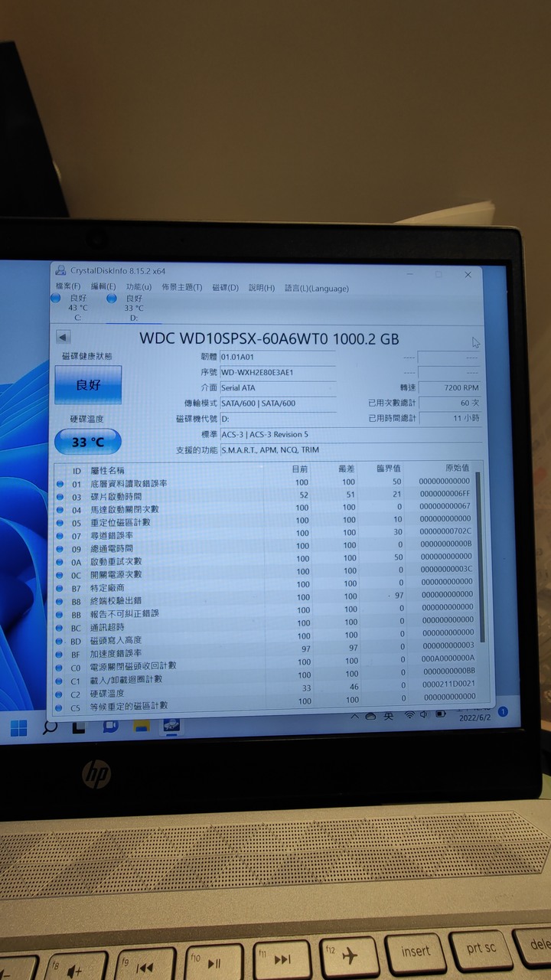Click status circle for attribute 01
Image resolution: width=551 pixels, height=980 pixels.
tap(60, 483)
